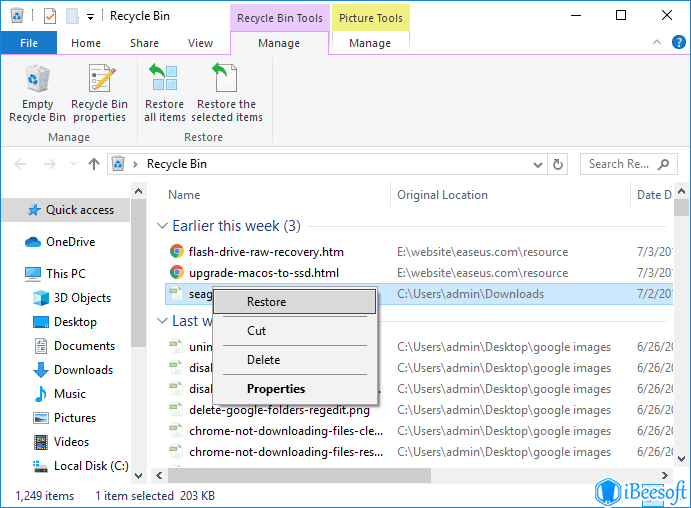This screenshot has width=691, height=508.
Task: Collapse the Earlier this week group
Action: coord(163,226)
